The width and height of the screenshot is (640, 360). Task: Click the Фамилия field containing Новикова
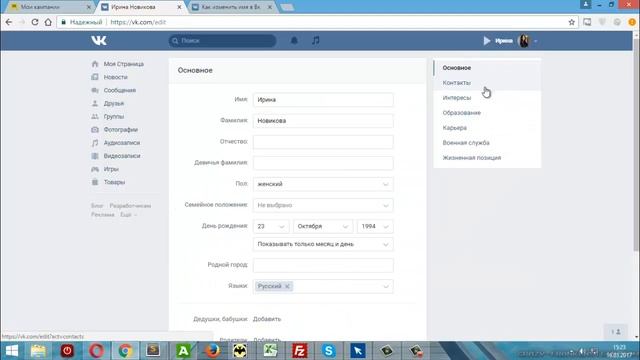click(x=323, y=121)
